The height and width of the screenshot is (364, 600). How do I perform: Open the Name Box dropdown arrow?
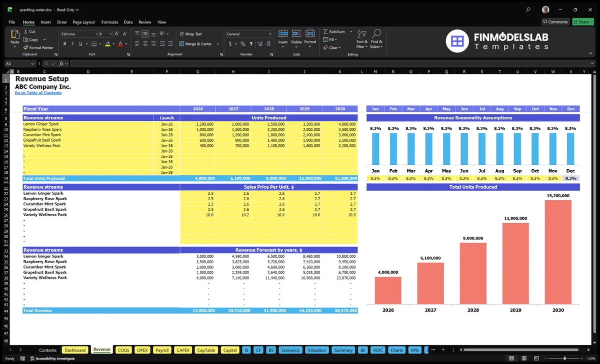[33, 63]
